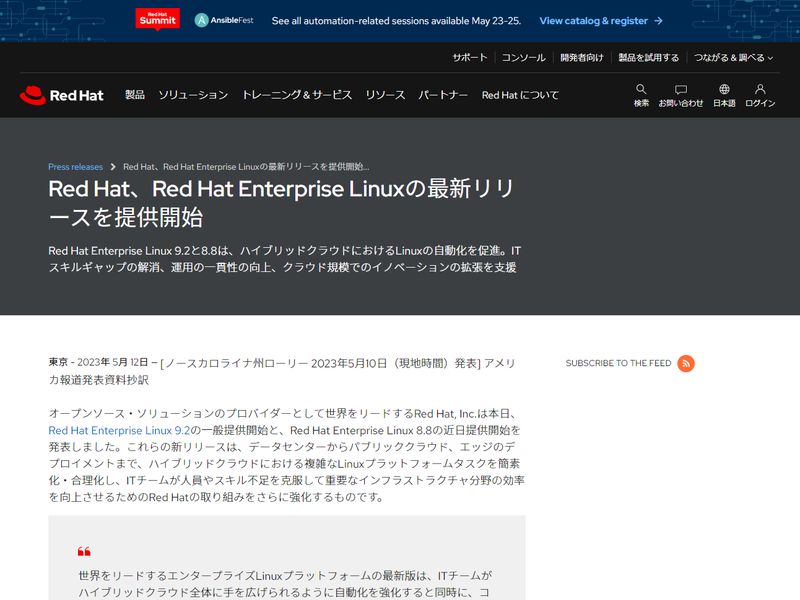Select the AnsibleFest logo
800x600 pixels.
[227, 19]
